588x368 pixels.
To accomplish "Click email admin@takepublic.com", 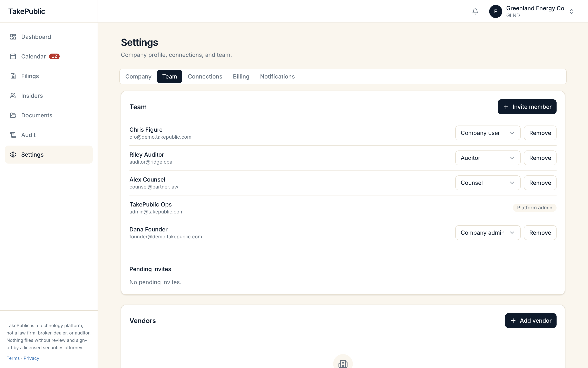I will click(156, 212).
